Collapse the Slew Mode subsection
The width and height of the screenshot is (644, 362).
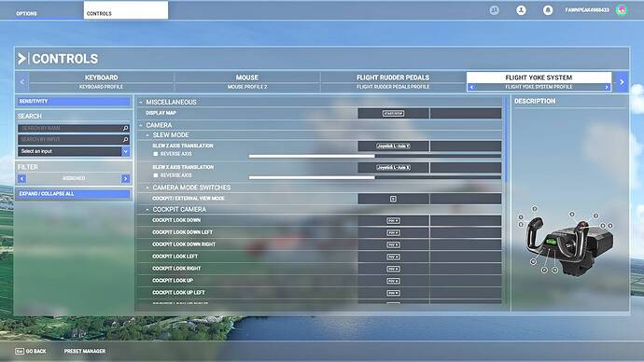[147, 135]
